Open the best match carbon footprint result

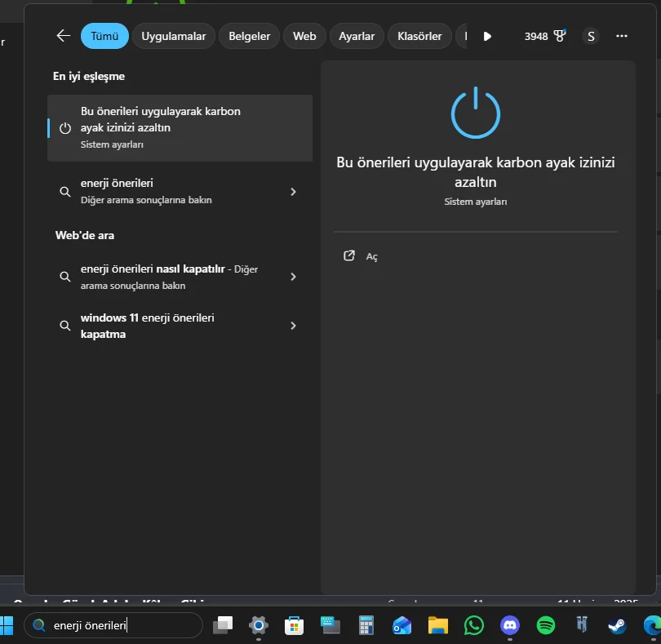click(x=180, y=127)
